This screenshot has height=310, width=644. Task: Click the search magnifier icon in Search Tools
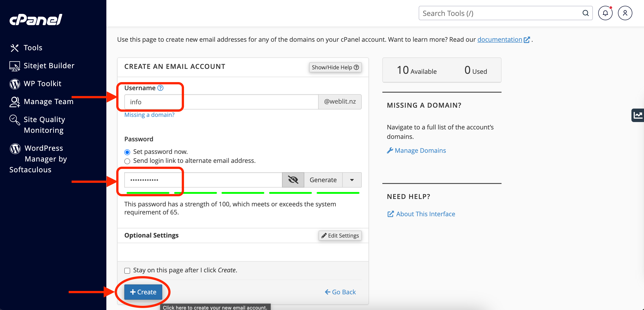[x=585, y=13]
